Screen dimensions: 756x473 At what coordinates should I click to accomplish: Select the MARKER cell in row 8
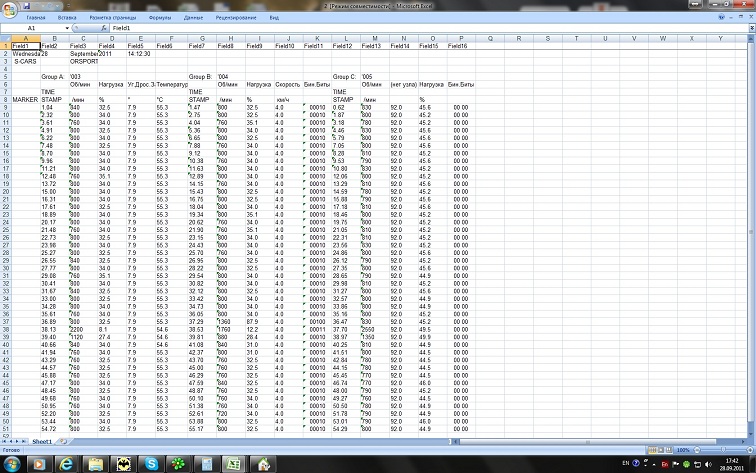pos(26,99)
